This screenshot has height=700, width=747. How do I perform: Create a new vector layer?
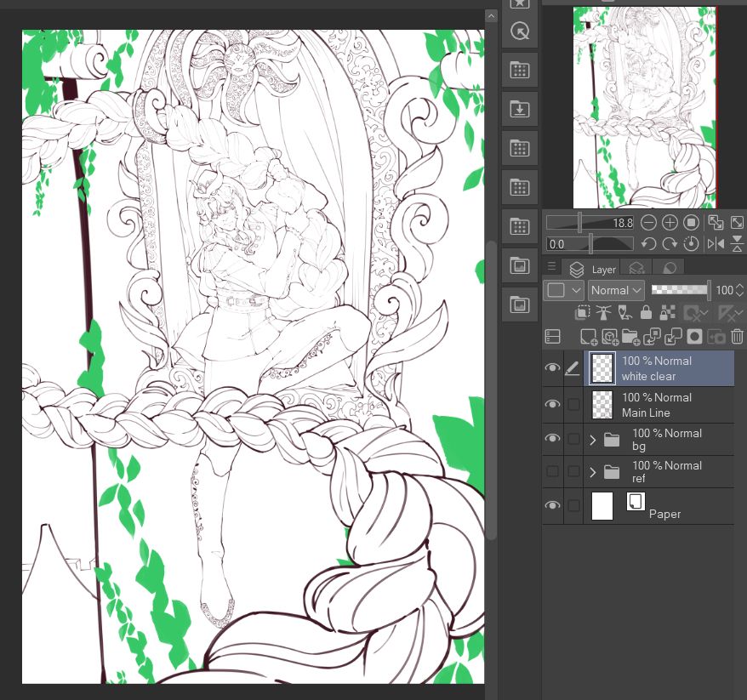pyautogui.click(x=610, y=337)
